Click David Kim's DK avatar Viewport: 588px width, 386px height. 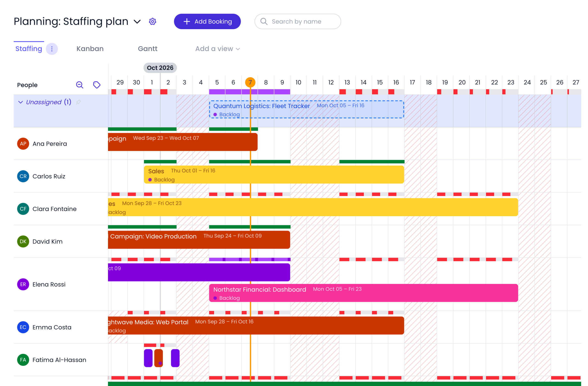point(23,242)
